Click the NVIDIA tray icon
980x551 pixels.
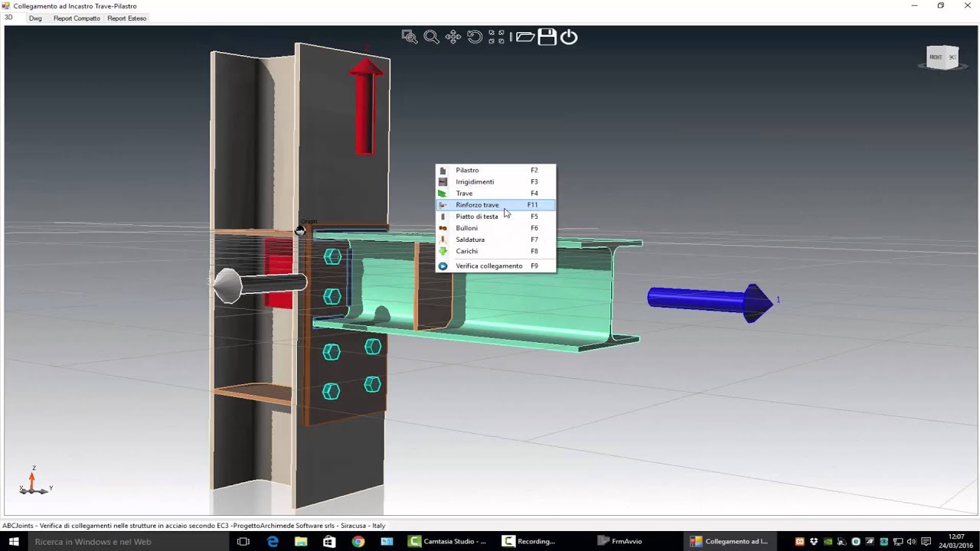point(828,542)
